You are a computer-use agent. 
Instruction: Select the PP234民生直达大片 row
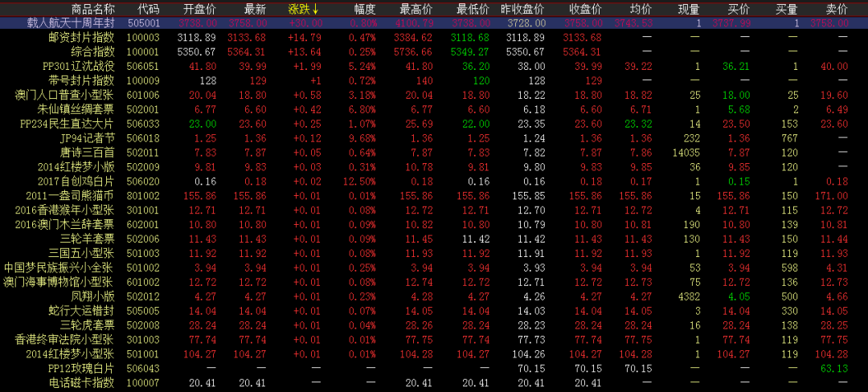434,124
